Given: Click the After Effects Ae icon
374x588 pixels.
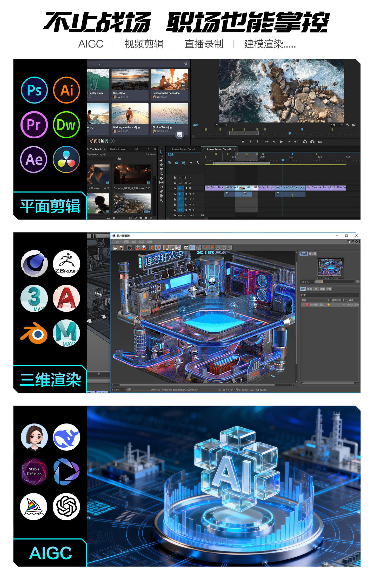Looking at the screenshot, I should (34, 159).
